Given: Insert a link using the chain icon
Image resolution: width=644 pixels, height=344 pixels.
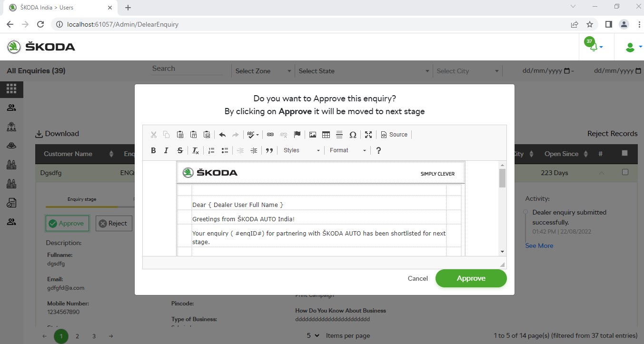Looking at the screenshot, I should [270, 135].
